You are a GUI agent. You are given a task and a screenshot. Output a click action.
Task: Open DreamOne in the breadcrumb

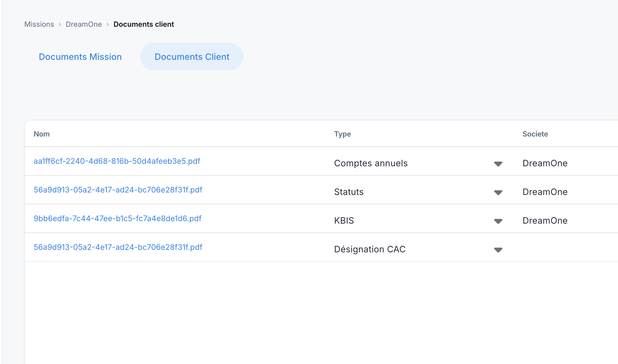pyautogui.click(x=84, y=24)
